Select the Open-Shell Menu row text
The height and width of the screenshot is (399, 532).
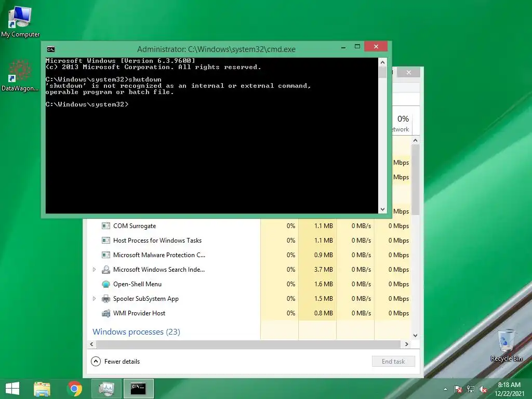(137, 284)
